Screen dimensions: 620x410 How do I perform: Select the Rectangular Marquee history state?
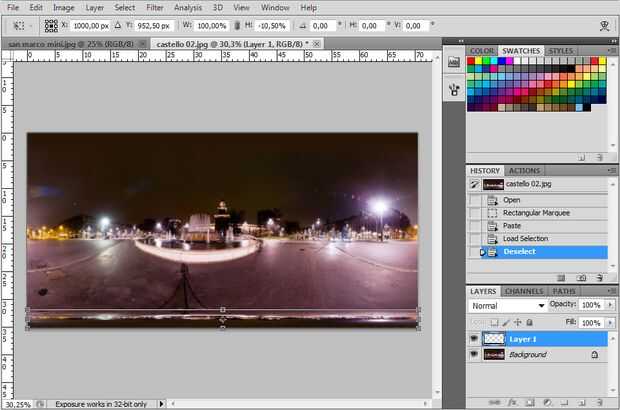click(538, 213)
